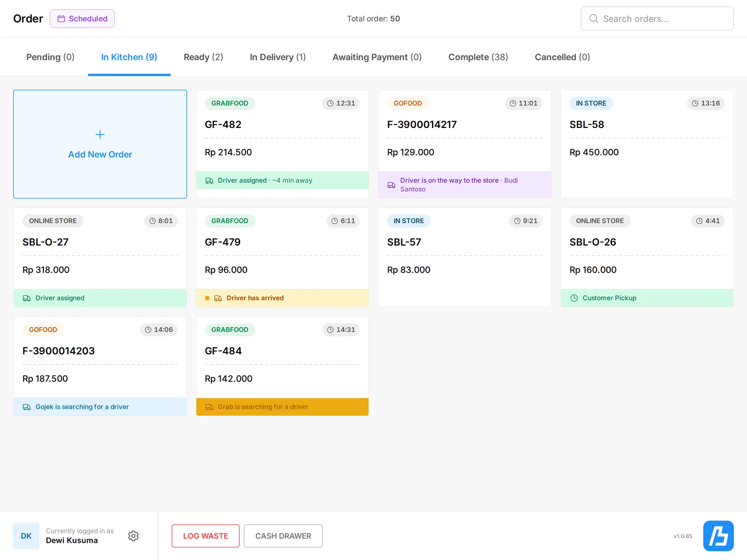This screenshot has width=747, height=560.
Task: Click truck icon on SBL-O-27 Driver assigned
Action: click(27, 298)
